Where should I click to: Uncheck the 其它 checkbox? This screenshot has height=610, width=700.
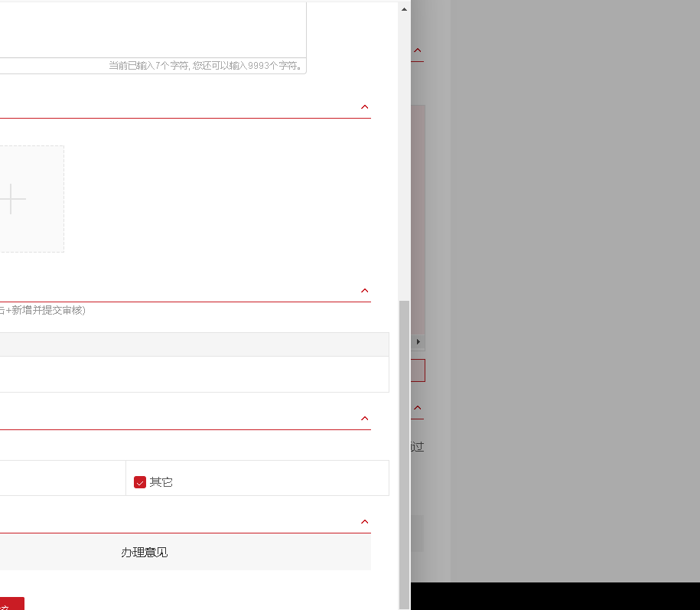(x=140, y=482)
